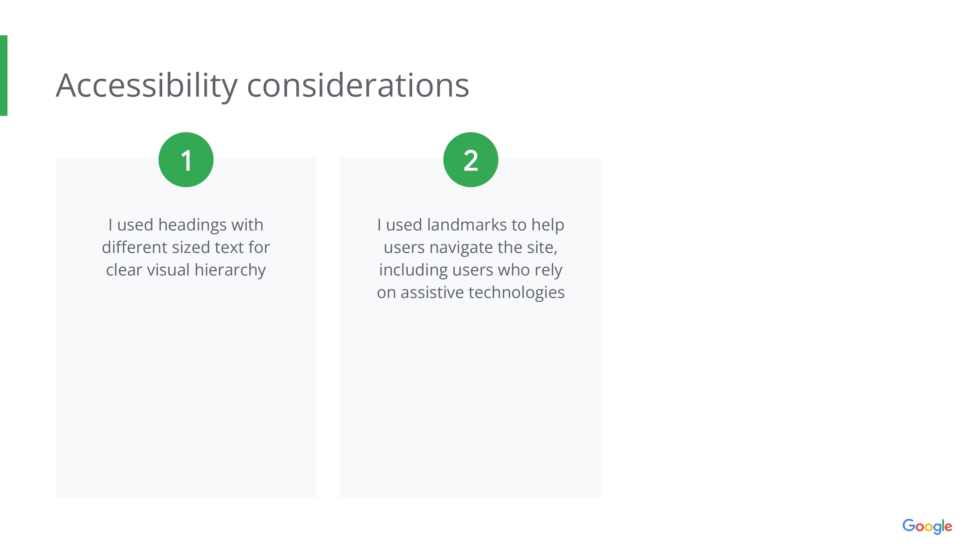Viewport: 980px width, 551px height.
Task: Click the word "Accessibility" in the title
Action: 146,86
